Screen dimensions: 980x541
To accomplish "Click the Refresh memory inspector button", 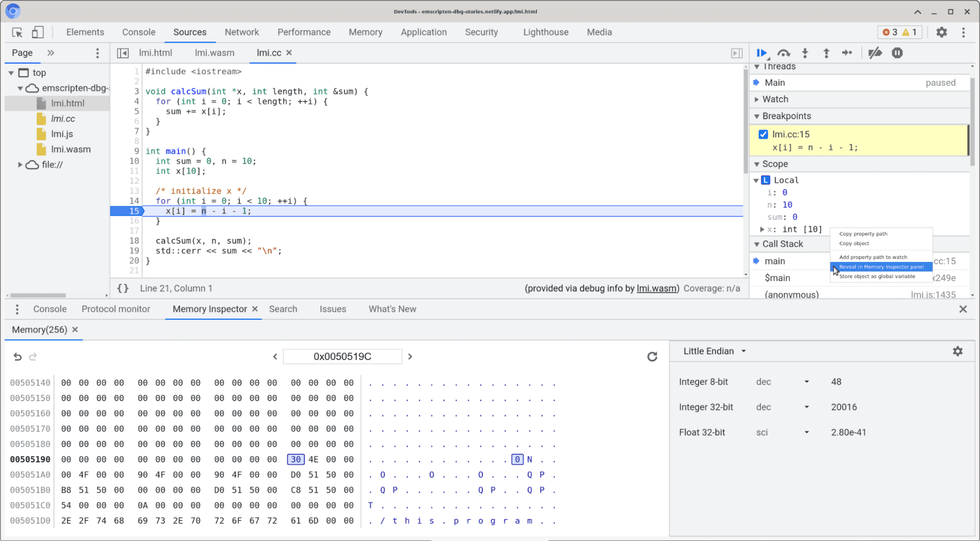I will (652, 357).
